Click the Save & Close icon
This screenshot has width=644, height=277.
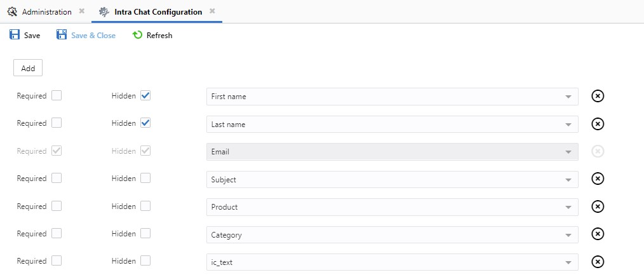point(62,34)
